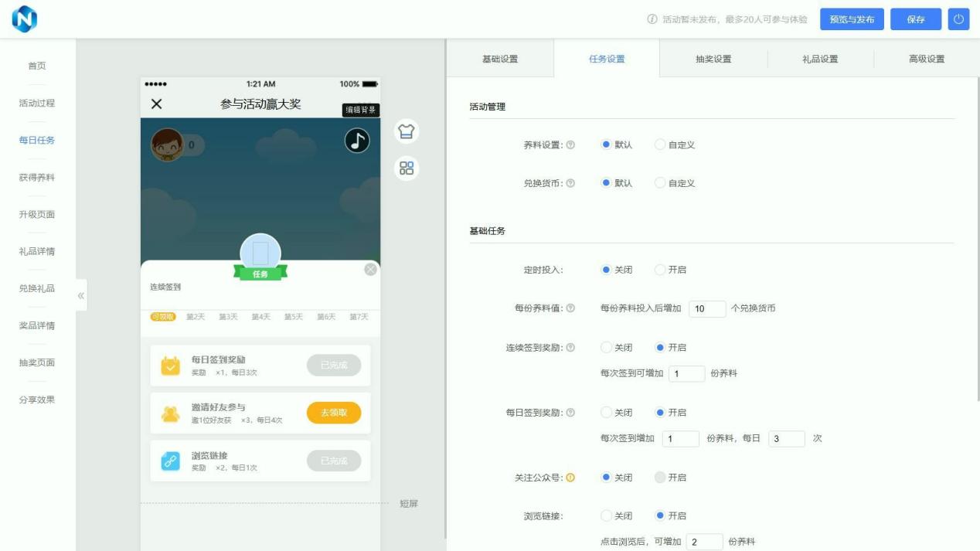980x551 pixels.
Task: Click the power icon button top right
Action: (958, 19)
